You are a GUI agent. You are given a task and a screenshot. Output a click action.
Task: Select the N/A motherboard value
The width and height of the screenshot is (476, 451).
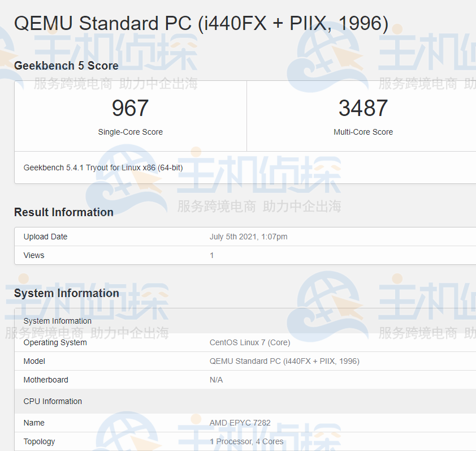click(x=216, y=380)
